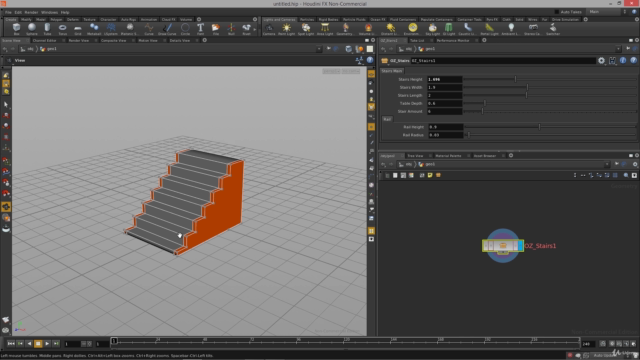Screen dimensions: 640x360
Task: Open the OZ_Stairs operator type menu
Action: point(384,60)
